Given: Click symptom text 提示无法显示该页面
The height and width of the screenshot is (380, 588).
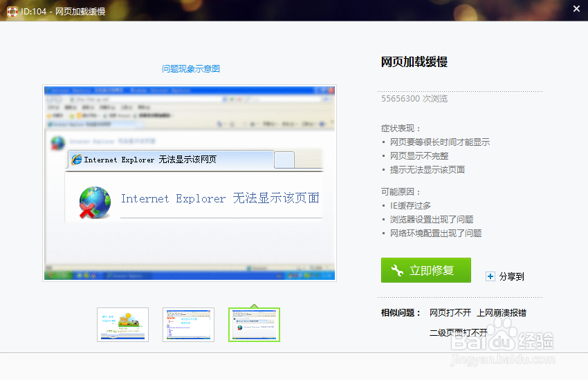Looking at the screenshot, I should pos(428,169).
